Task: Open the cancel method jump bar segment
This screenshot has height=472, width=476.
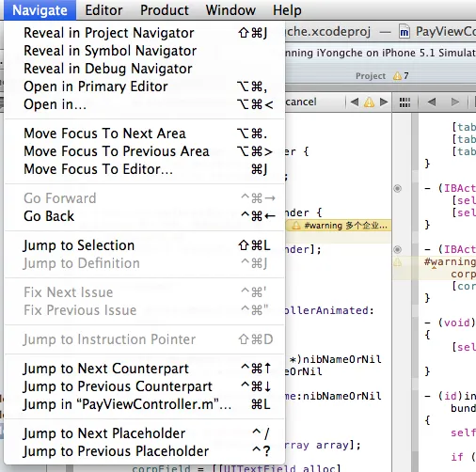Action: pyautogui.click(x=301, y=102)
